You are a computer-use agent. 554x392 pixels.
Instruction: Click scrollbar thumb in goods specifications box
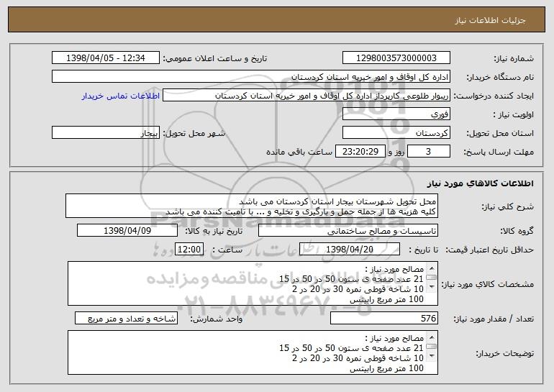point(432,278)
